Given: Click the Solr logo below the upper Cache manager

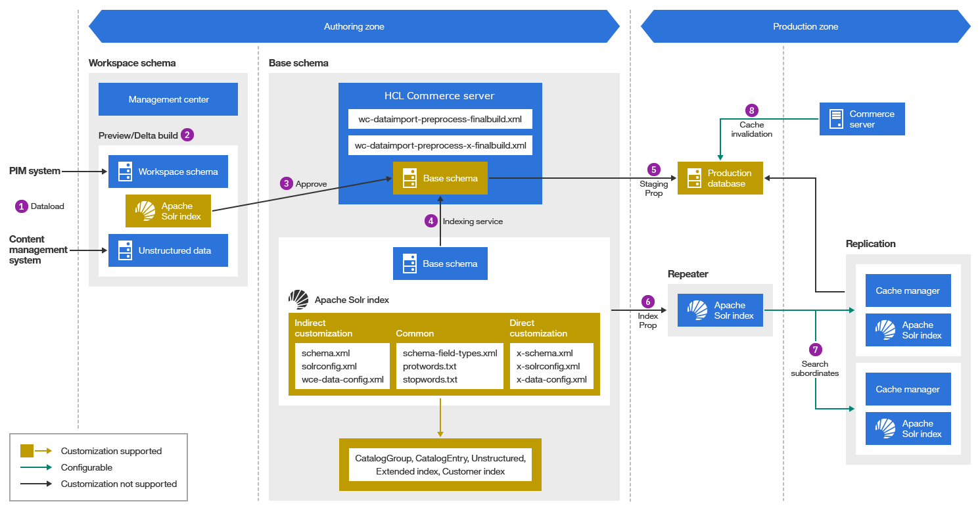Looking at the screenshot, I should (885, 330).
